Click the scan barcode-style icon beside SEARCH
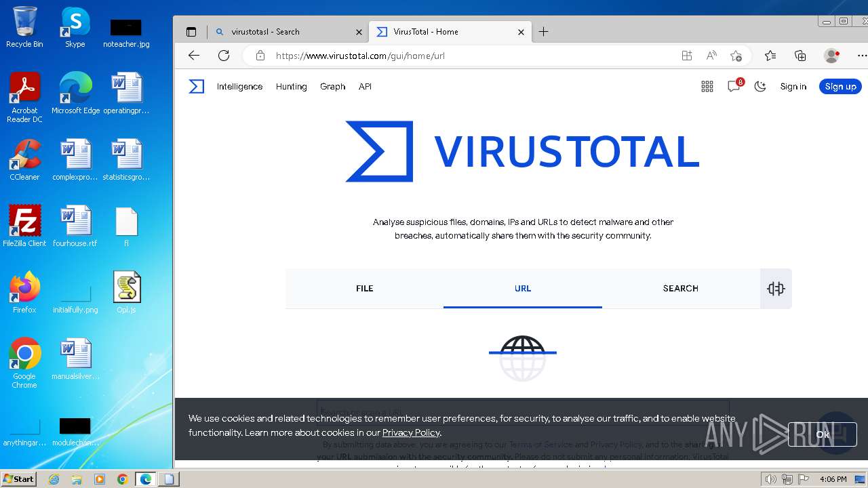Screen dimensions: 868x488 pyautogui.click(x=776, y=289)
